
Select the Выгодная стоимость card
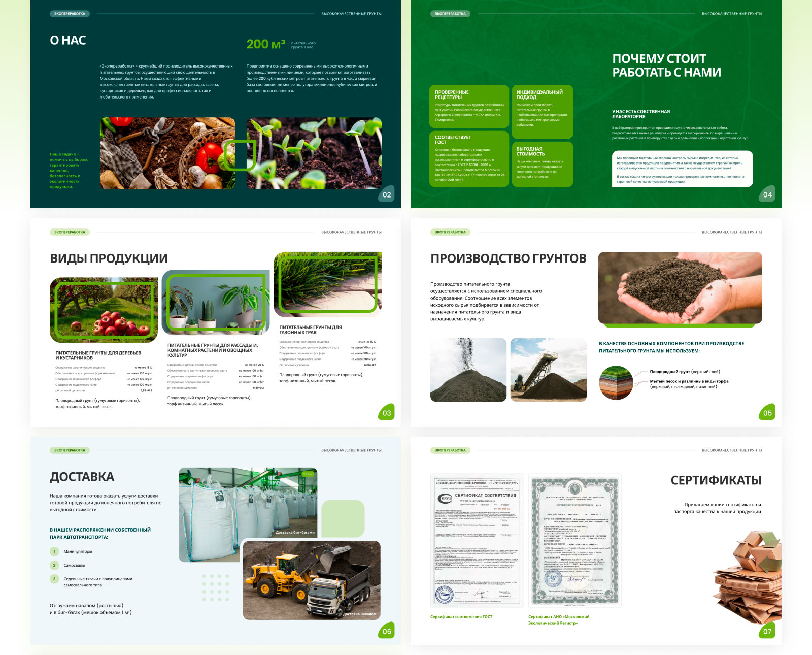tap(543, 164)
